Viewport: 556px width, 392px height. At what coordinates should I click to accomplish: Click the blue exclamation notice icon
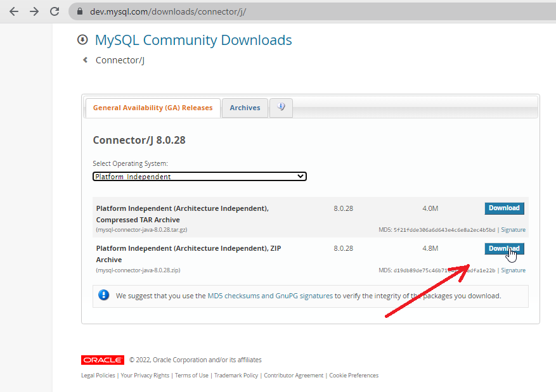103,294
